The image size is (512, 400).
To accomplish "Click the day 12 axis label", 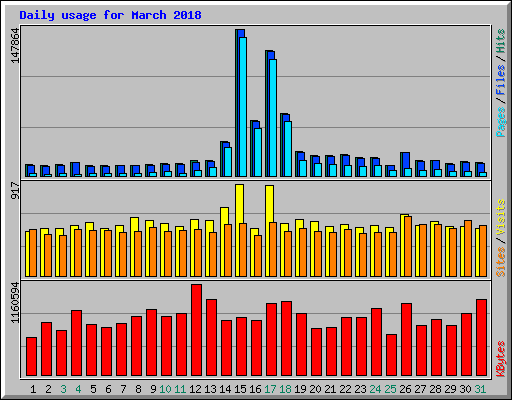I will pos(195,389).
